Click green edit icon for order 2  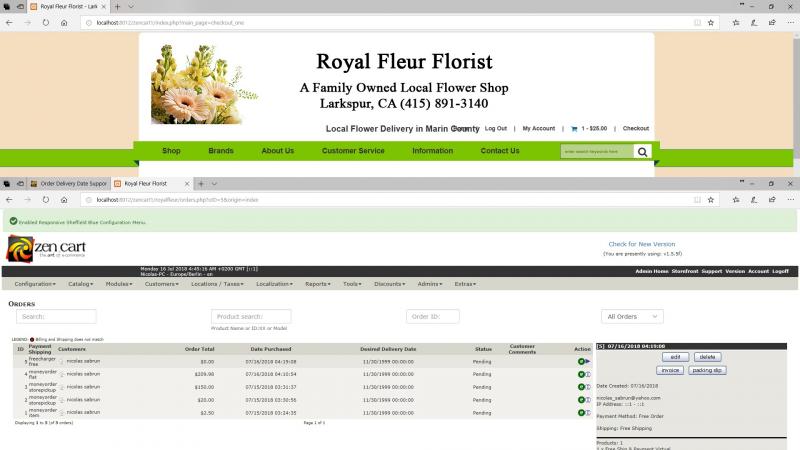[x=581, y=400]
